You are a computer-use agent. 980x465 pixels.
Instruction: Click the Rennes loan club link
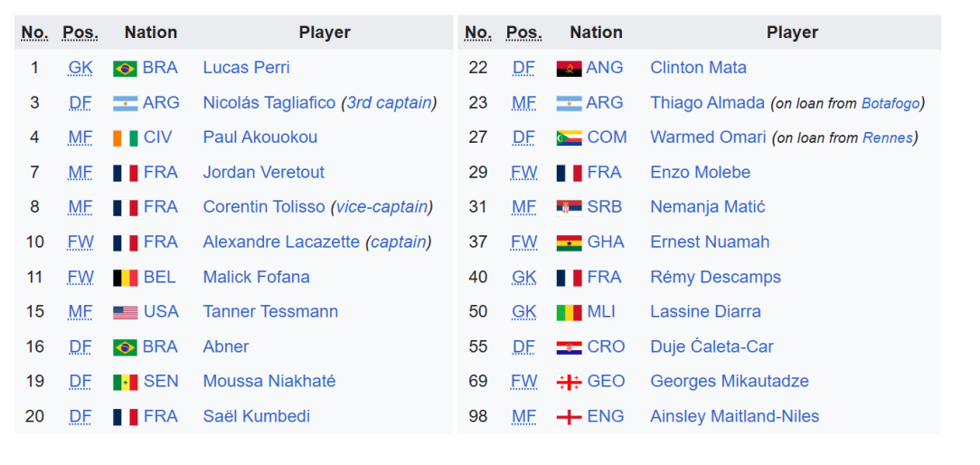pos(888,138)
